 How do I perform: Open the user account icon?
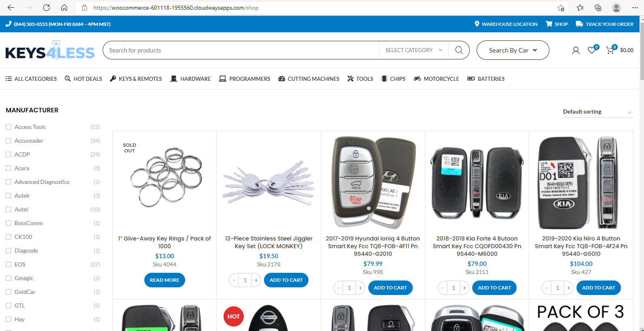[576, 50]
